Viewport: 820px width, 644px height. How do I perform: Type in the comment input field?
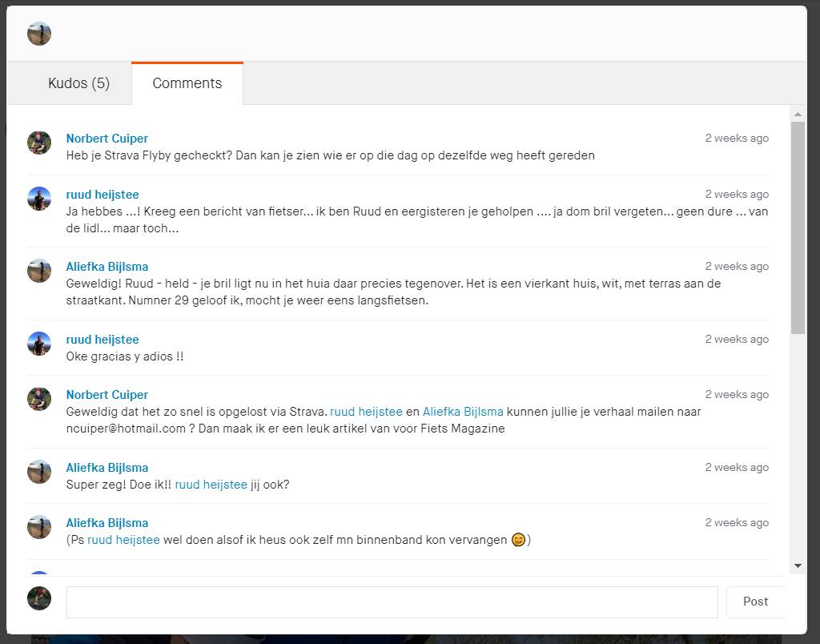click(x=392, y=602)
